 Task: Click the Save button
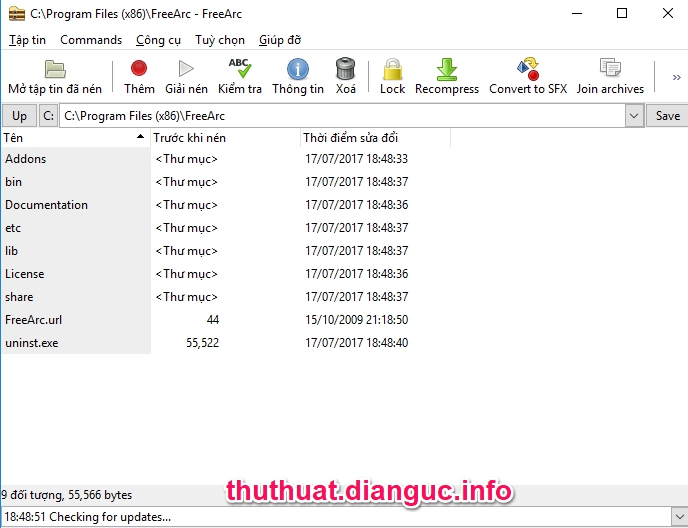[x=667, y=116]
